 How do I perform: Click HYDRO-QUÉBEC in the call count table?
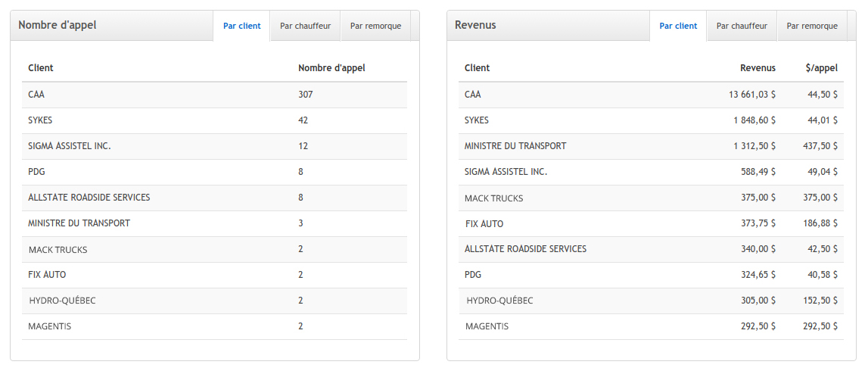tap(62, 301)
